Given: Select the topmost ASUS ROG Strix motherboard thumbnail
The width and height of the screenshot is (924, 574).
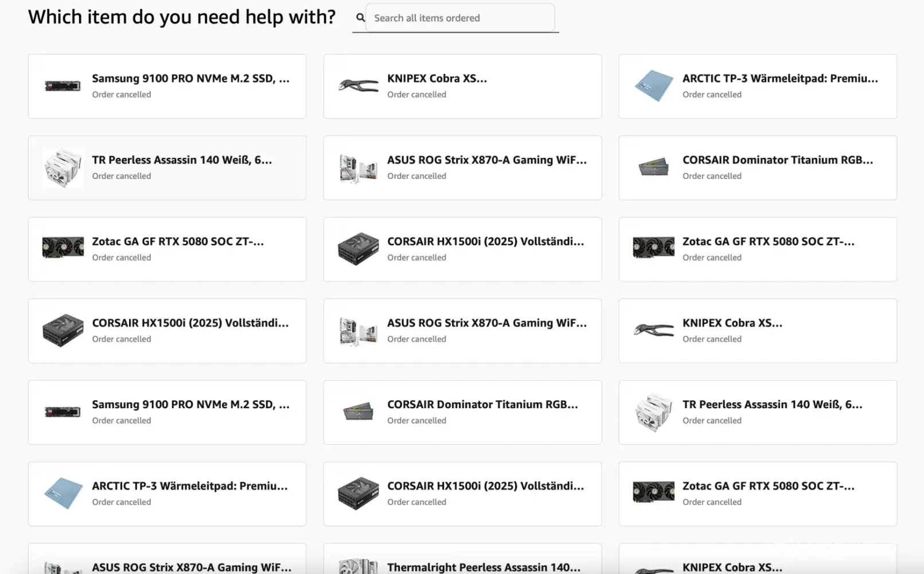Looking at the screenshot, I should coord(358,168).
